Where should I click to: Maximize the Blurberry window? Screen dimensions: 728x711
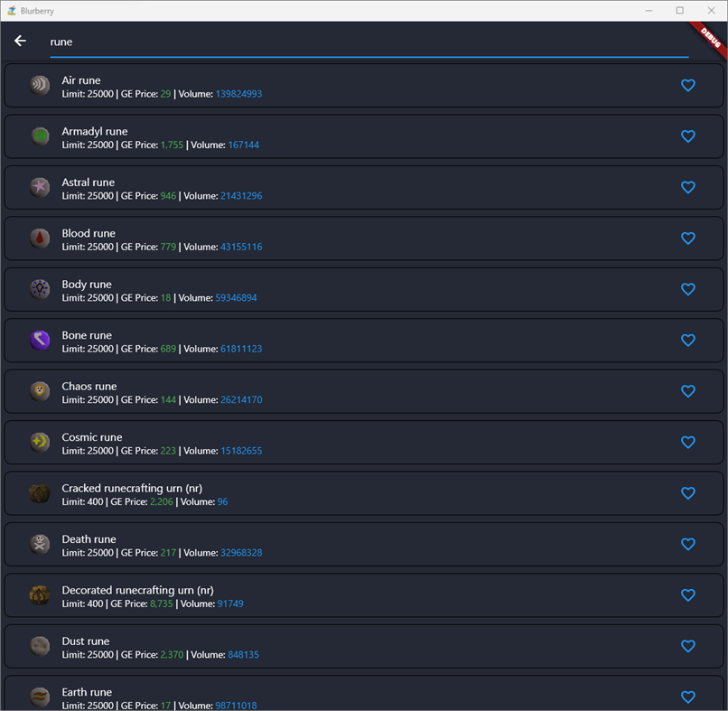(x=680, y=11)
